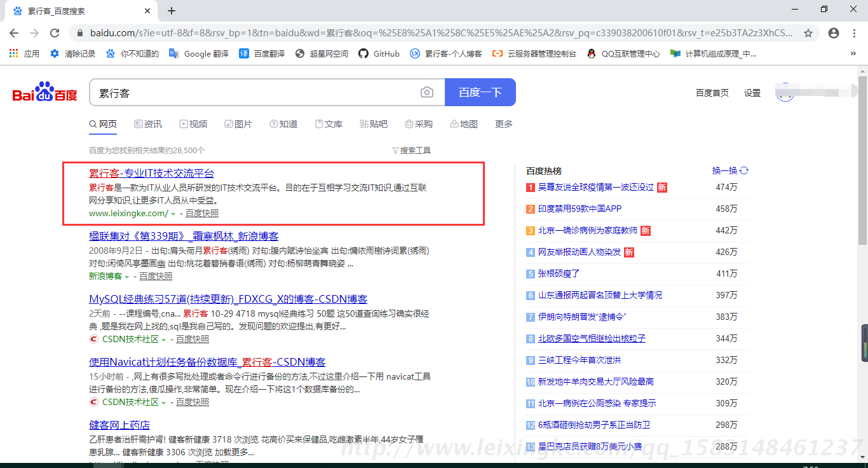This screenshot has width=868, height=468.
Task: Open hot topic 新发地牛羊肉交易大厅风险最高
Action: coord(596,382)
